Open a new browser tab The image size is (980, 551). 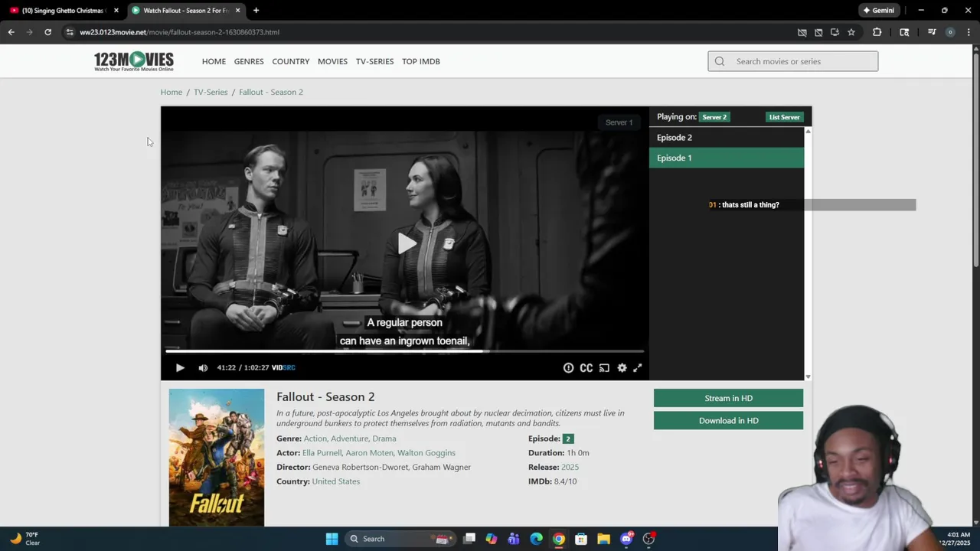(256, 11)
